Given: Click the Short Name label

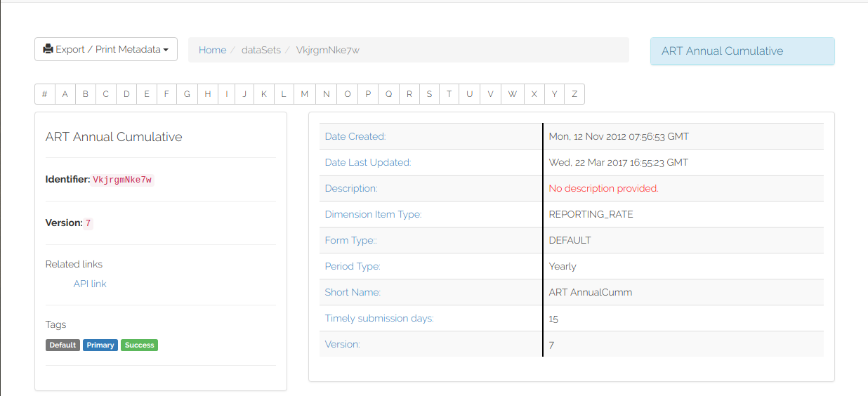Looking at the screenshot, I should [353, 292].
